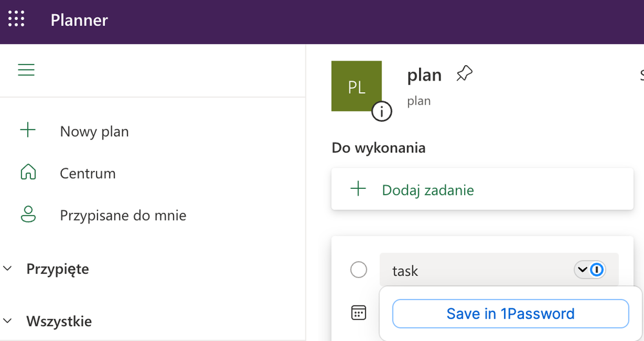
Task: Click the Save in 1Password button
Action: 510,314
